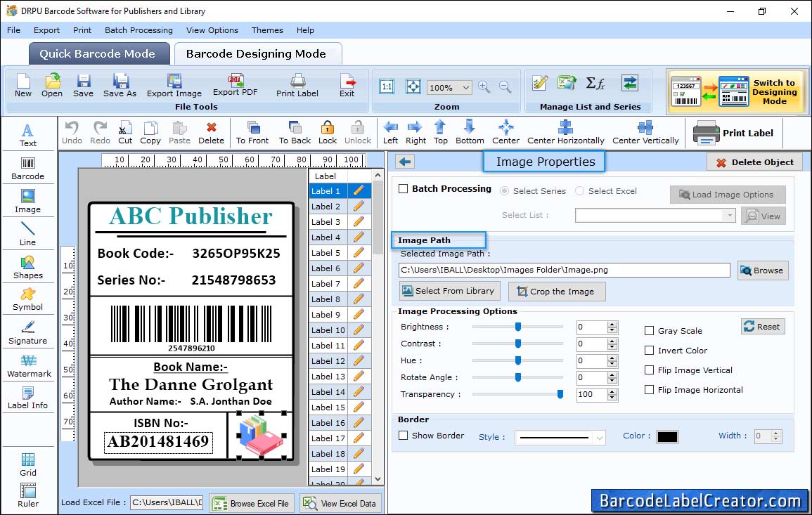Open the zoom percentage dropdown
The height and width of the screenshot is (515, 812).
coord(465,87)
